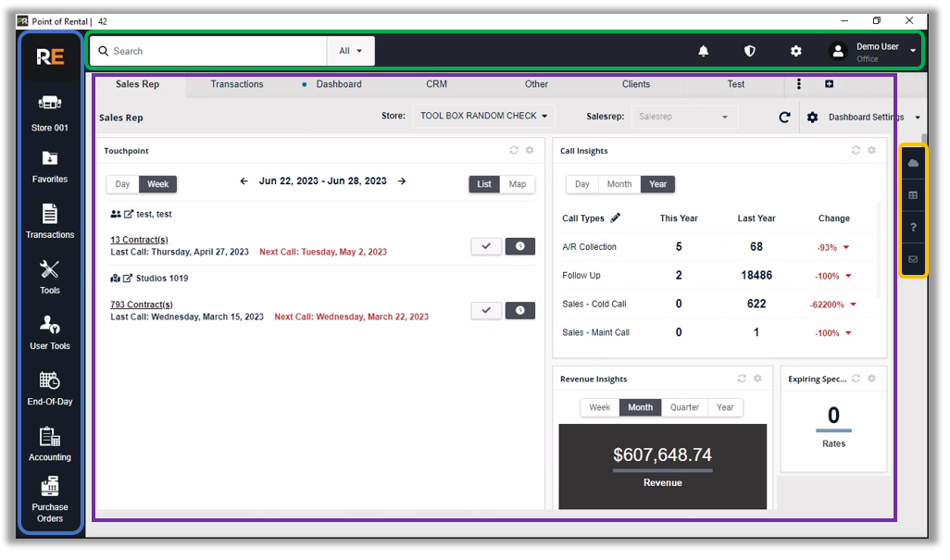Open the help question mark icon
The height and width of the screenshot is (560, 950).
click(x=913, y=228)
